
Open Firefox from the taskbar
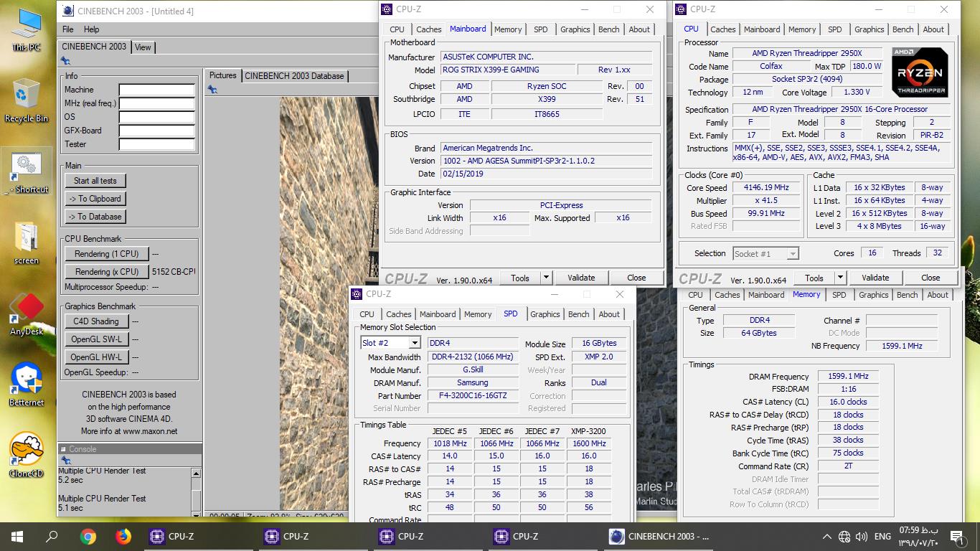[x=123, y=536]
